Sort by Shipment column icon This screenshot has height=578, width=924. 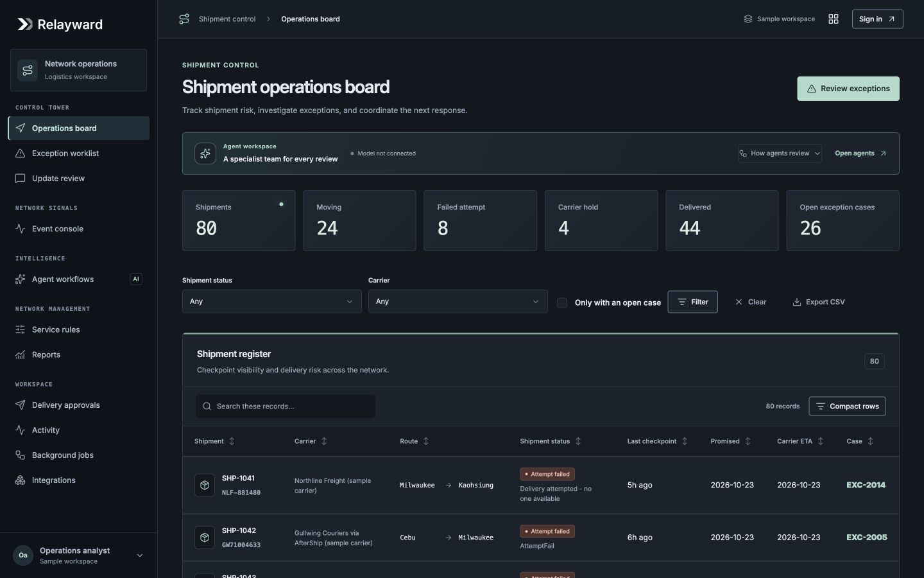[232, 441]
